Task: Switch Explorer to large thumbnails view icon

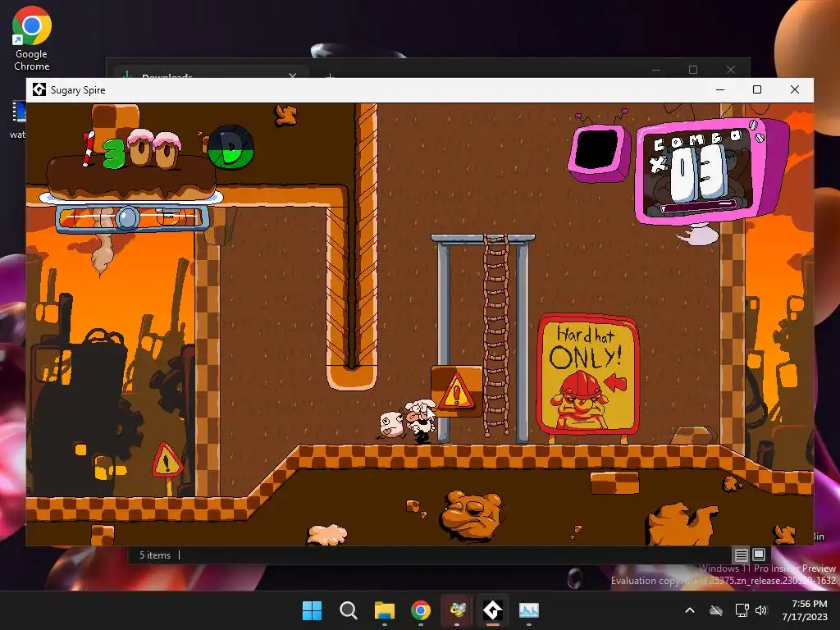Action: pyautogui.click(x=759, y=555)
